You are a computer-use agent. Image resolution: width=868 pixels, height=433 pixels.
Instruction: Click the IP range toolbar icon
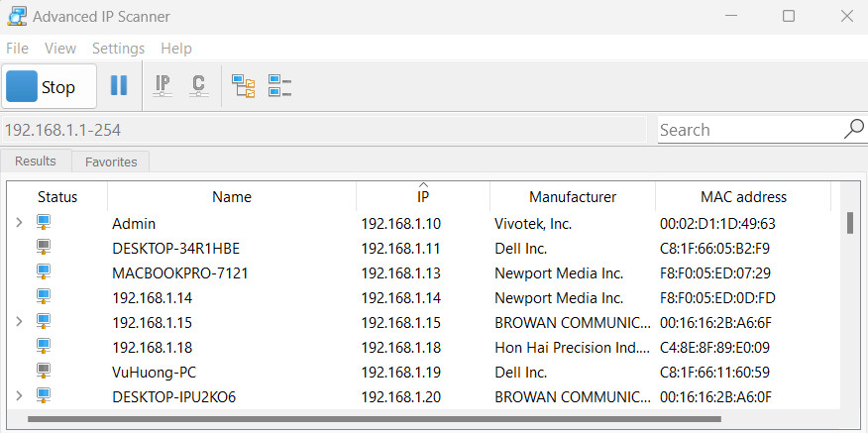[x=163, y=86]
